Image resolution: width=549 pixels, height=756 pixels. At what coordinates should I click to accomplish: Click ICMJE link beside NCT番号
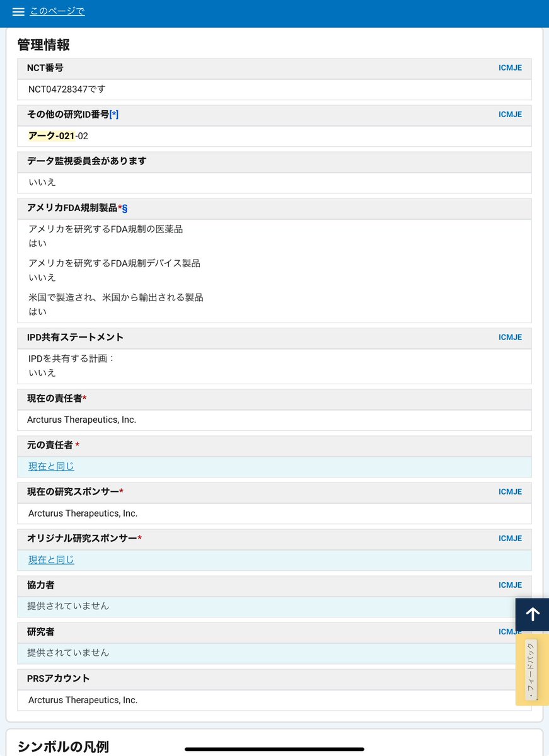point(510,68)
